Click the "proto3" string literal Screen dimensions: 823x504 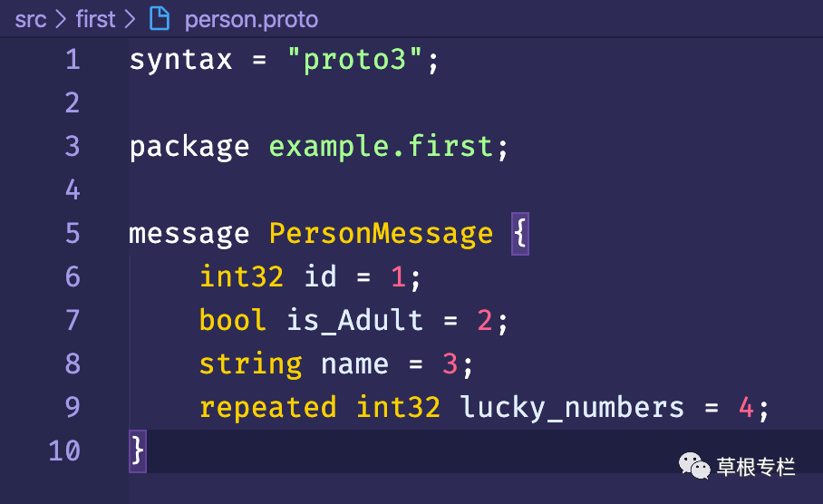pos(354,59)
